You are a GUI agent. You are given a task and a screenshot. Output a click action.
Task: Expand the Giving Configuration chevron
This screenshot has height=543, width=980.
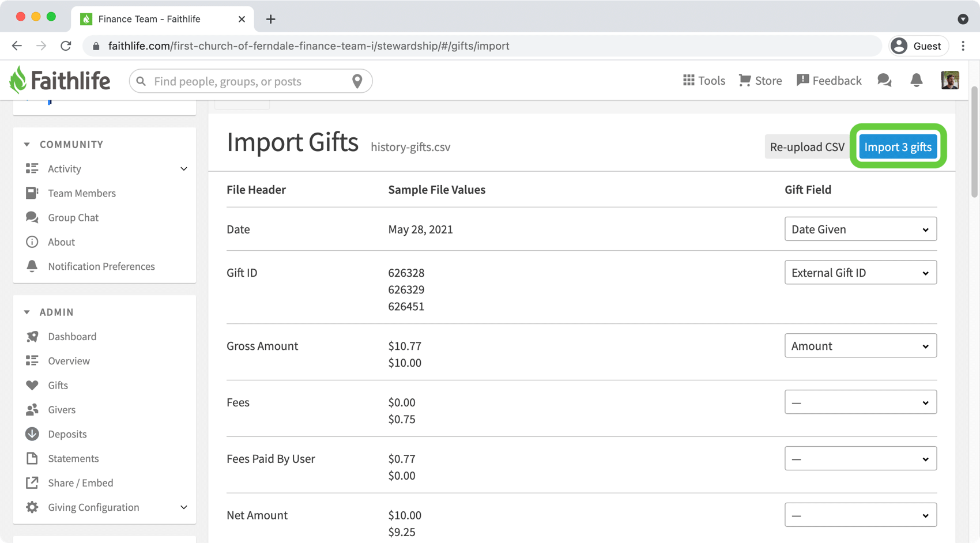184,507
